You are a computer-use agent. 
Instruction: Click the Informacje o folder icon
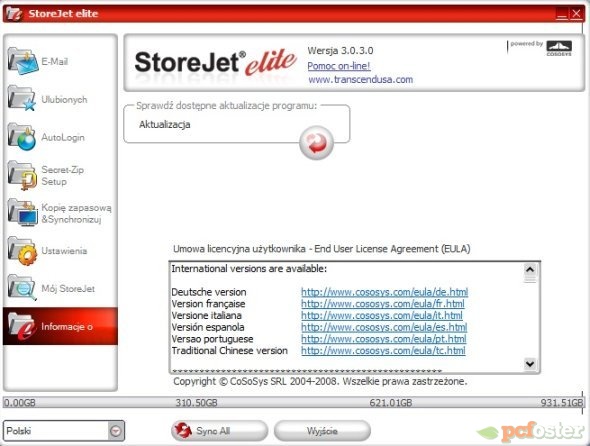(22, 326)
